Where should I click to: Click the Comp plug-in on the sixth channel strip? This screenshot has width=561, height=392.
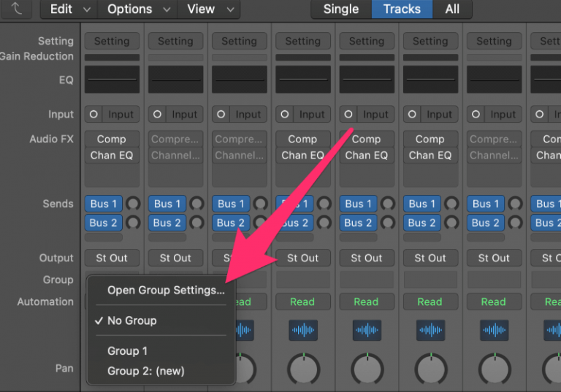[430, 139]
